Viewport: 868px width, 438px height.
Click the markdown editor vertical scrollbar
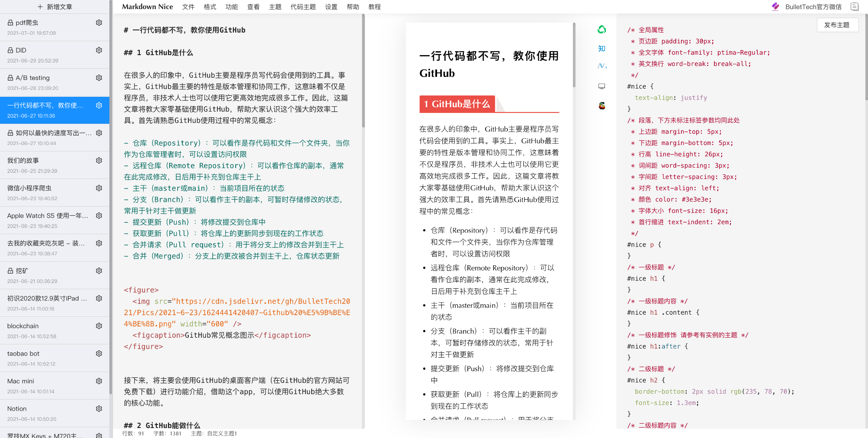[363, 72]
